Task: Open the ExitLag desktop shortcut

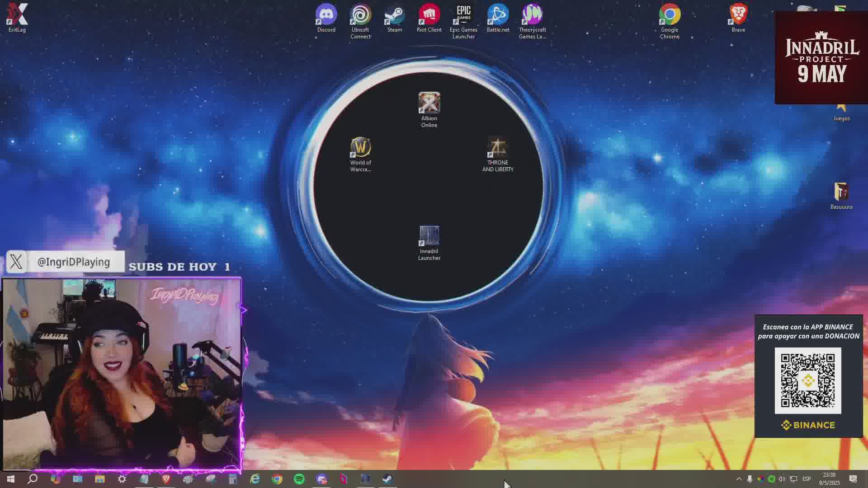Action: pyautogui.click(x=17, y=18)
